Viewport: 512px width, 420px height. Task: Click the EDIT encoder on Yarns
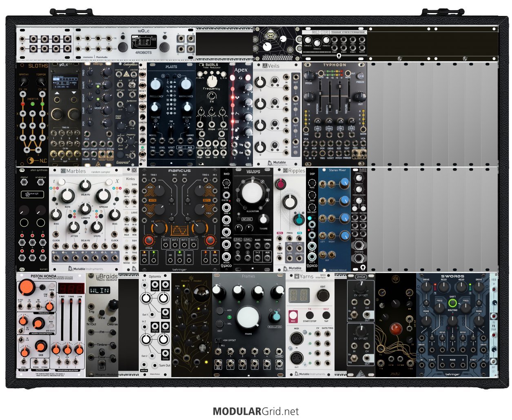click(x=323, y=295)
